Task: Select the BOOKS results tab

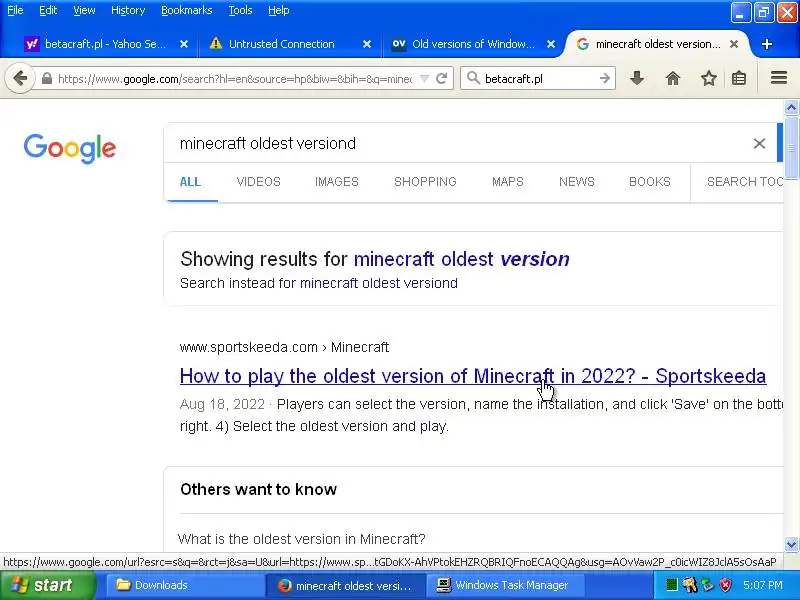Action: [x=649, y=182]
